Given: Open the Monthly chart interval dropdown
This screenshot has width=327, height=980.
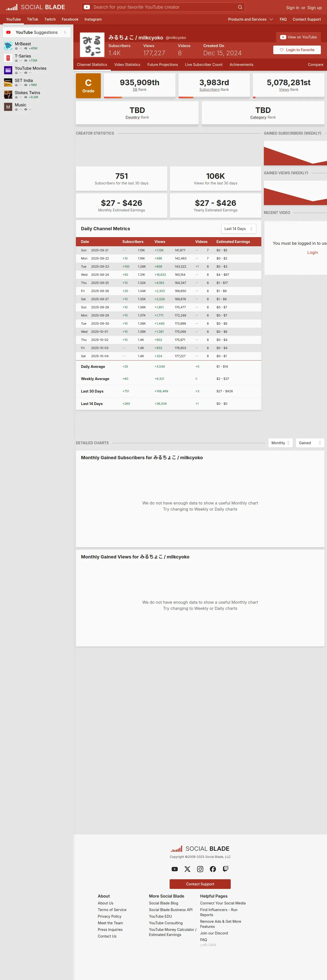Looking at the screenshot, I should coord(281,443).
